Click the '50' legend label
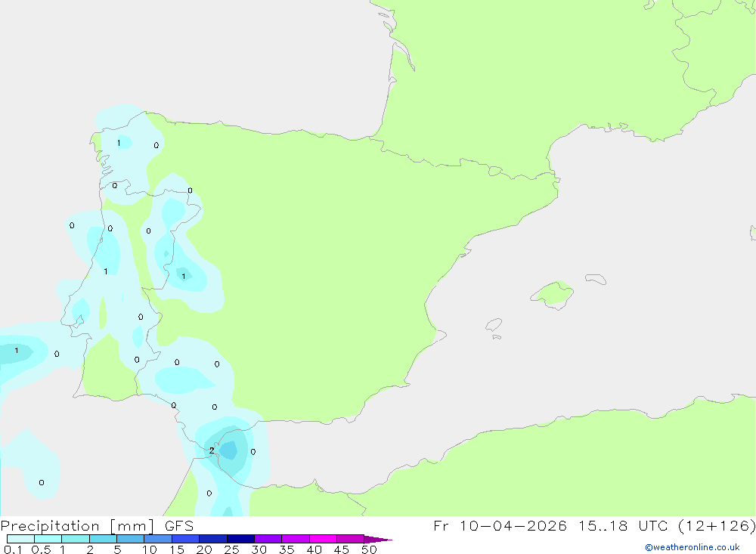 tap(370, 549)
